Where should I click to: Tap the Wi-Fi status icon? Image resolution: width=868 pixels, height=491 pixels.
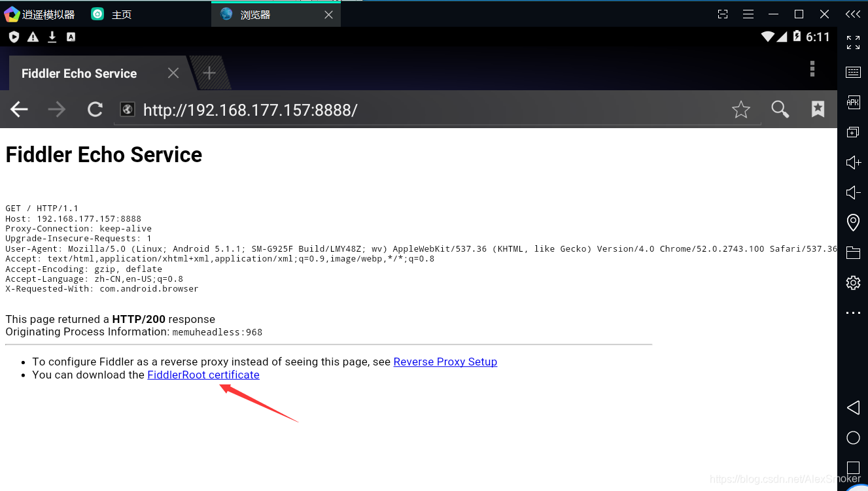click(x=768, y=37)
